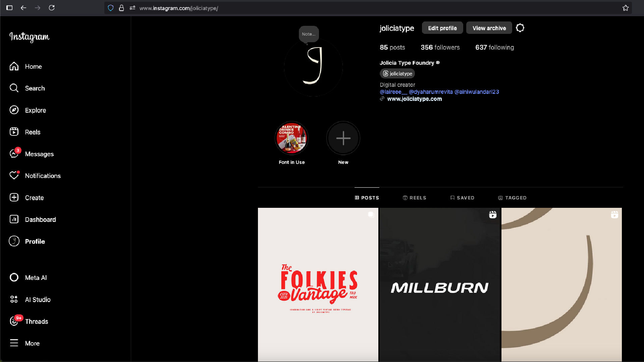Open the www.joliciatype.com link
This screenshot has width=644, height=362.
click(415, 99)
